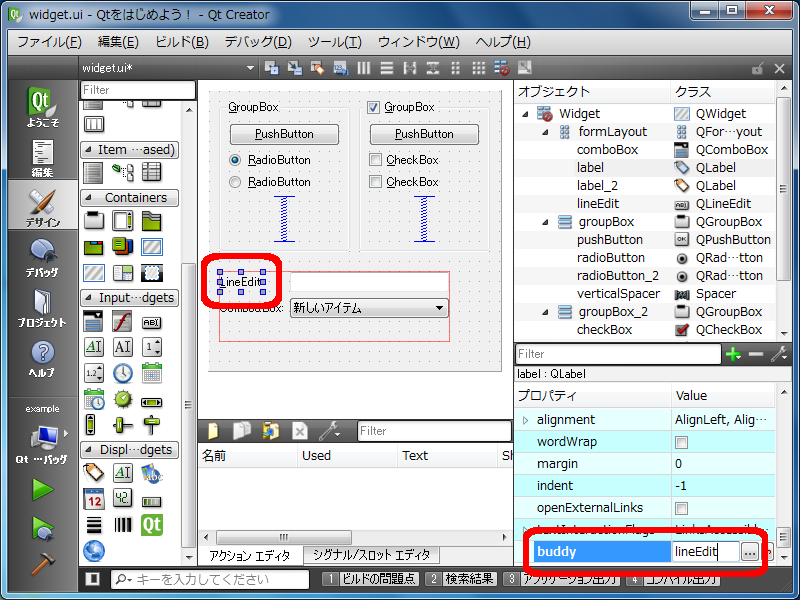Select the first RadioButton in GroupBox
The image size is (800, 600).
236,160
